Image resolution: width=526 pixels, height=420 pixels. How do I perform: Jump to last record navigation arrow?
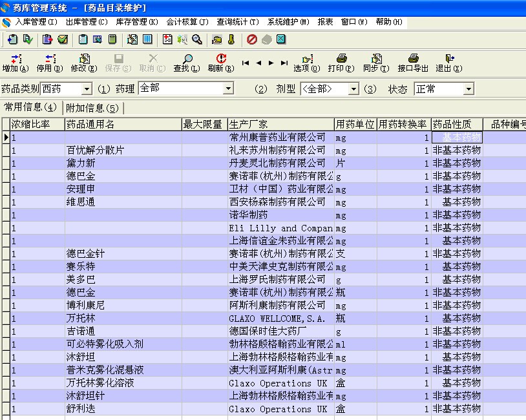(x=284, y=63)
